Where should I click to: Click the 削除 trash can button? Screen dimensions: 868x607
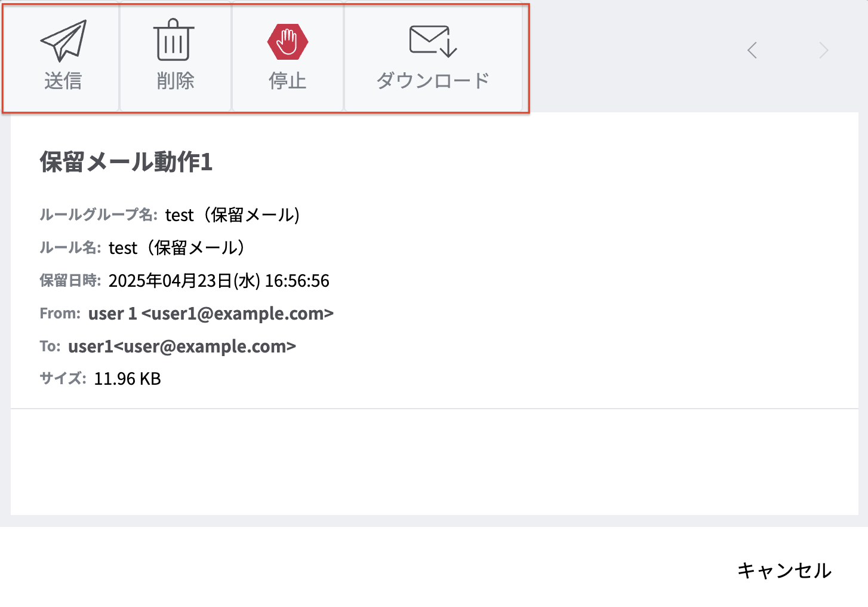(175, 57)
